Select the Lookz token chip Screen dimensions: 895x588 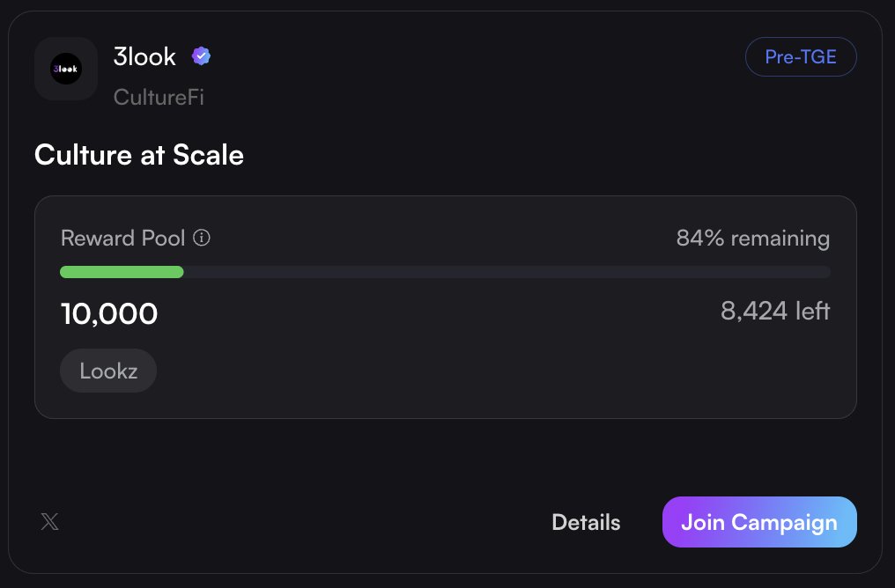[x=108, y=371]
